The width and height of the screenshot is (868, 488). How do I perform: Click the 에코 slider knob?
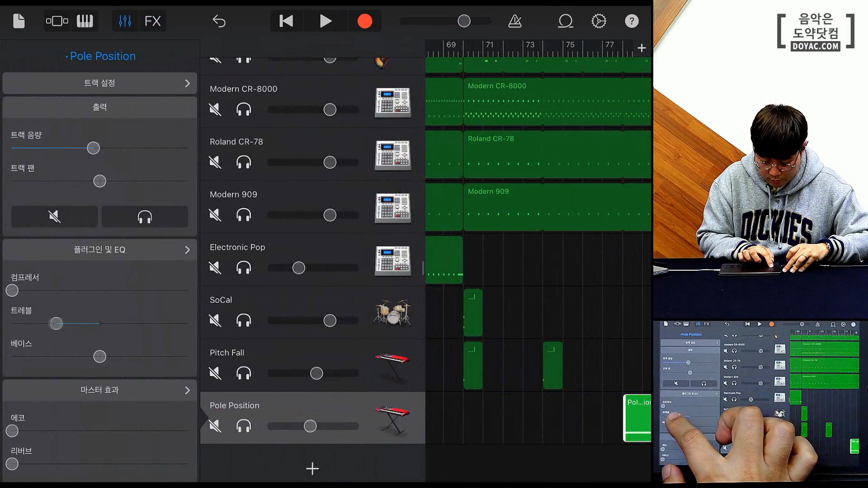(12, 431)
